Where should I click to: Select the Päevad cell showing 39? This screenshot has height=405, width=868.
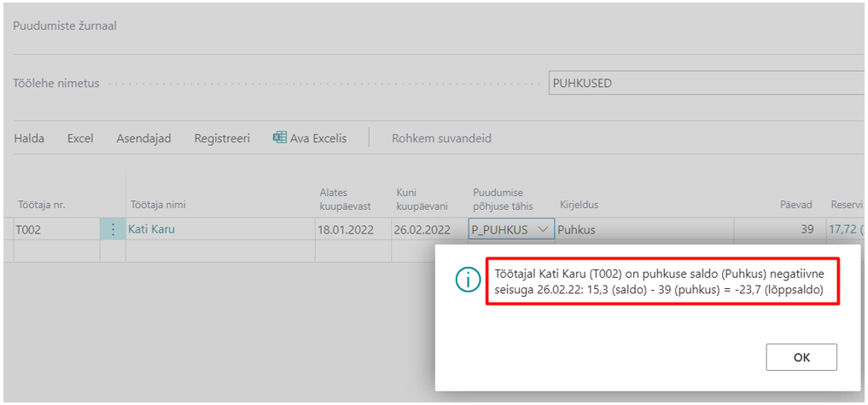[x=778, y=229]
